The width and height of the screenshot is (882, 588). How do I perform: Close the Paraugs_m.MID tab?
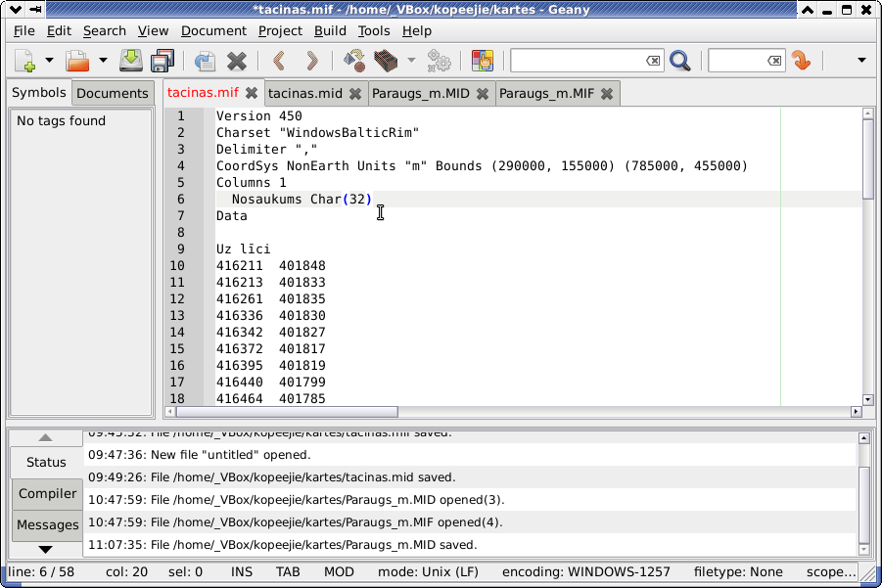(x=482, y=94)
